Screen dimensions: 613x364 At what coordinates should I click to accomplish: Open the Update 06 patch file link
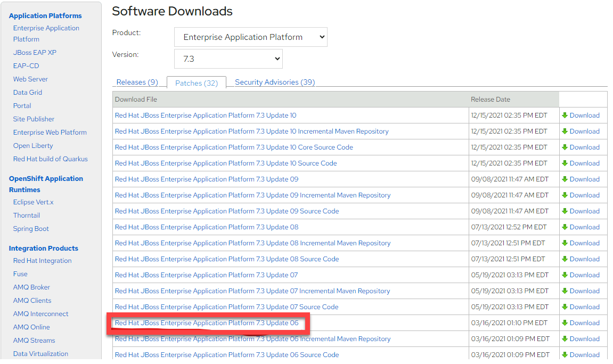207,323
